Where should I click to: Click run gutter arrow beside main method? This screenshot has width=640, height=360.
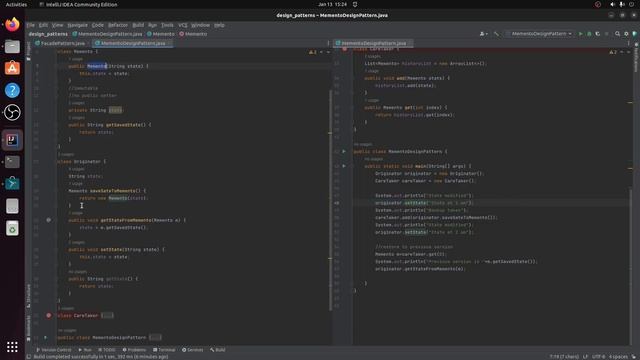[344, 166]
